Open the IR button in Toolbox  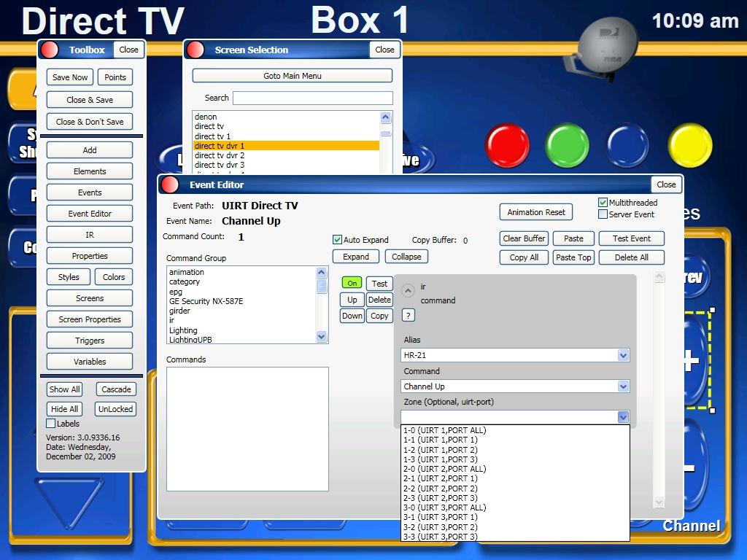point(90,235)
